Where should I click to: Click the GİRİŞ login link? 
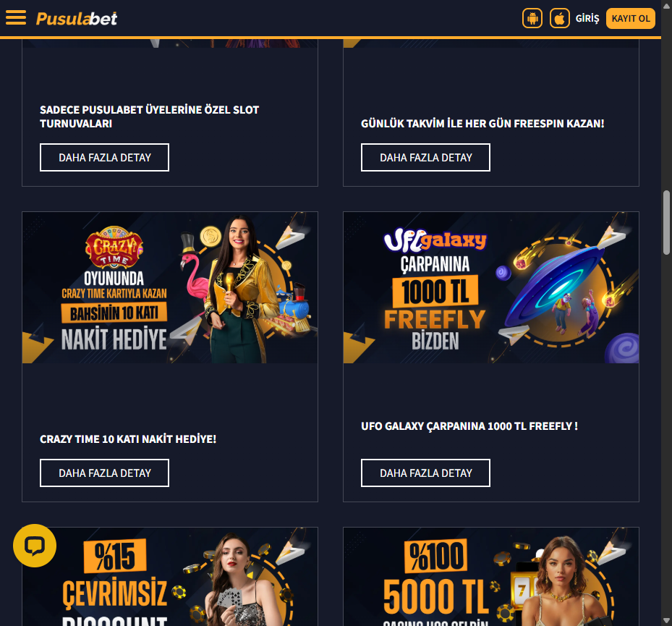587,18
